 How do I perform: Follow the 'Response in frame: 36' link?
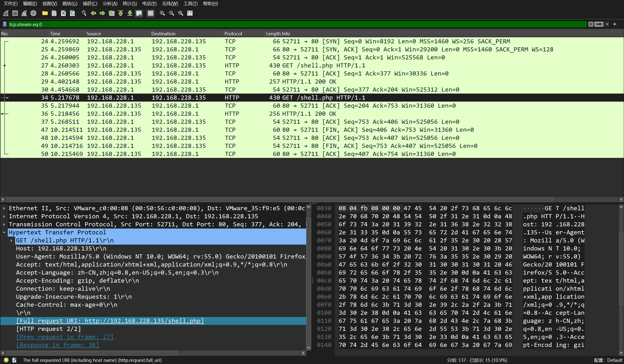tap(58, 345)
